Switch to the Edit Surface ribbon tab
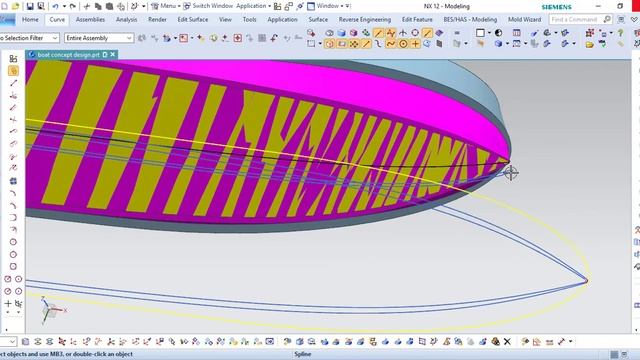The height and width of the screenshot is (360, 640). (193, 19)
